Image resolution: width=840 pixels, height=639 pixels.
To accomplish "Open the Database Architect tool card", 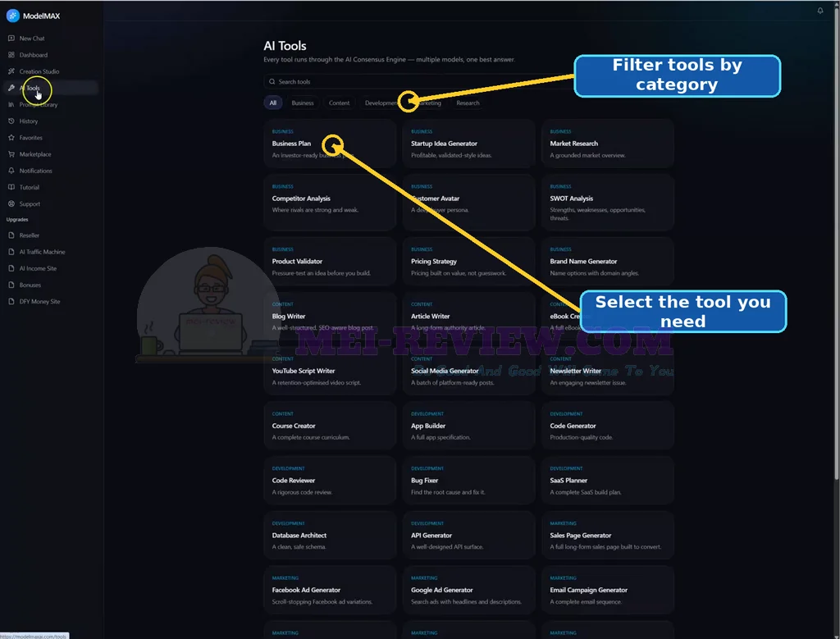I will [x=330, y=535].
